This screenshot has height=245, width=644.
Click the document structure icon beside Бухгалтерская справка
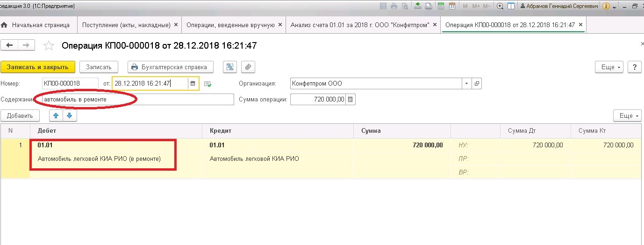pos(230,67)
